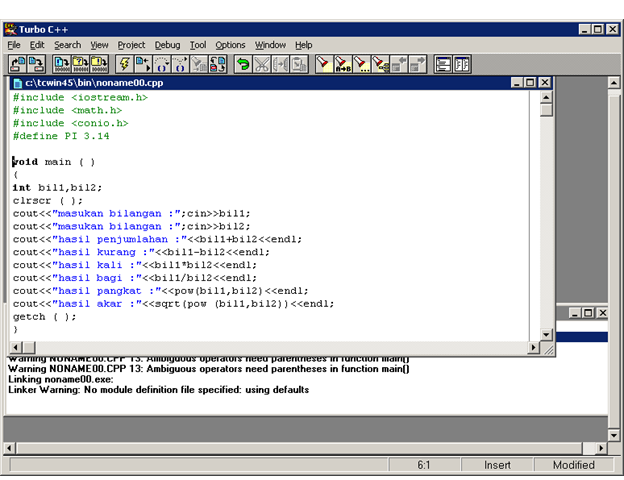Tile windows horizontally via toolbar icon
This screenshot has height=480, width=624.
point(443,64)
